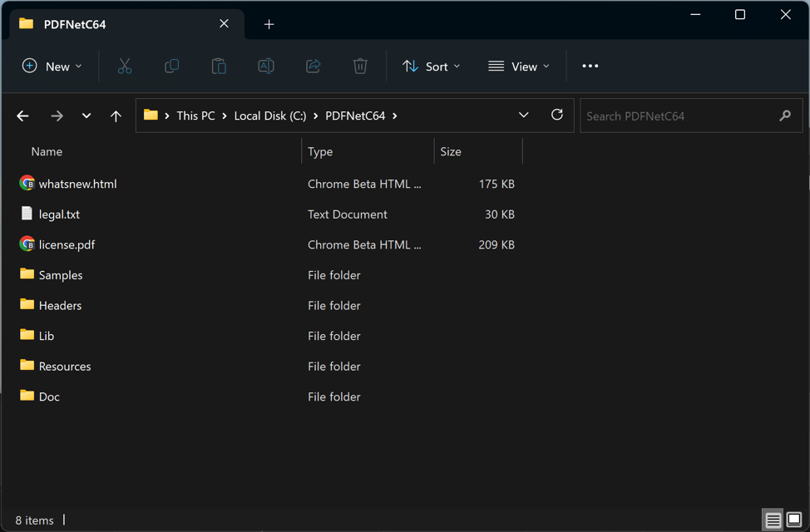Add a new tab with plus

pyautogui.click(x=269, y=24)
